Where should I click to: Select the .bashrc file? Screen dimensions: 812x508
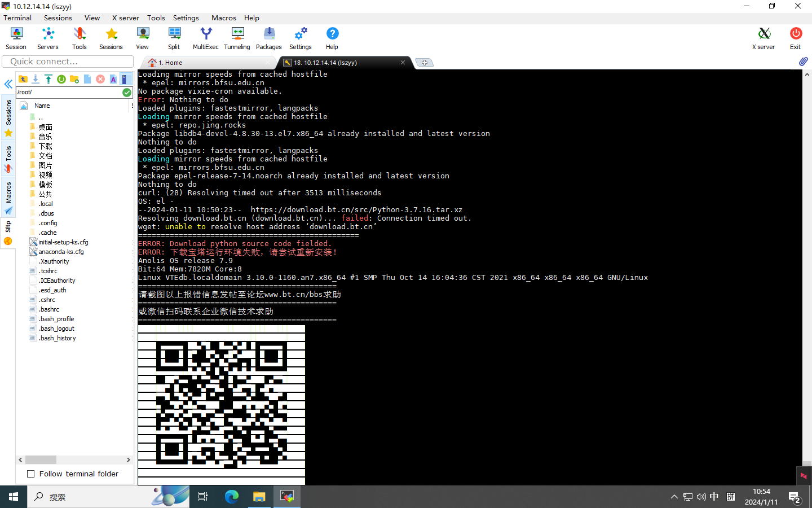(x=49, y=309)
